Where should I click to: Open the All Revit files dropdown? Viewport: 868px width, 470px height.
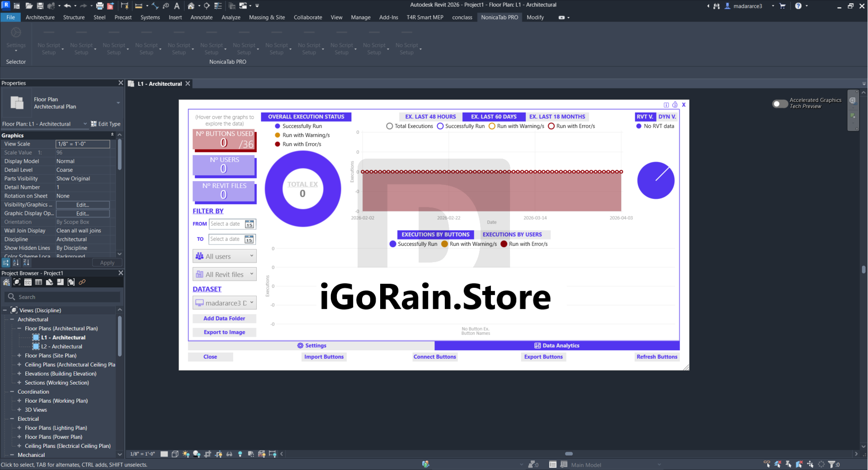coord(224,274)
